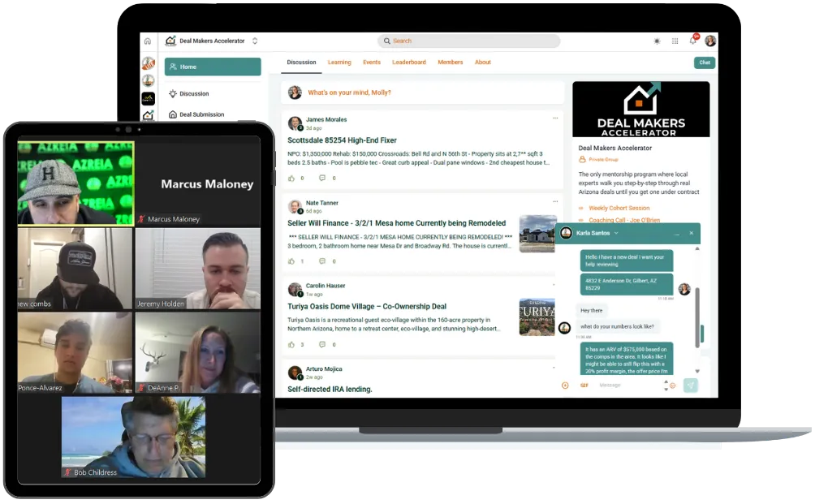Toggle the sun theme icon
This screenshot has height=504, width=815.
pos(657,41)
